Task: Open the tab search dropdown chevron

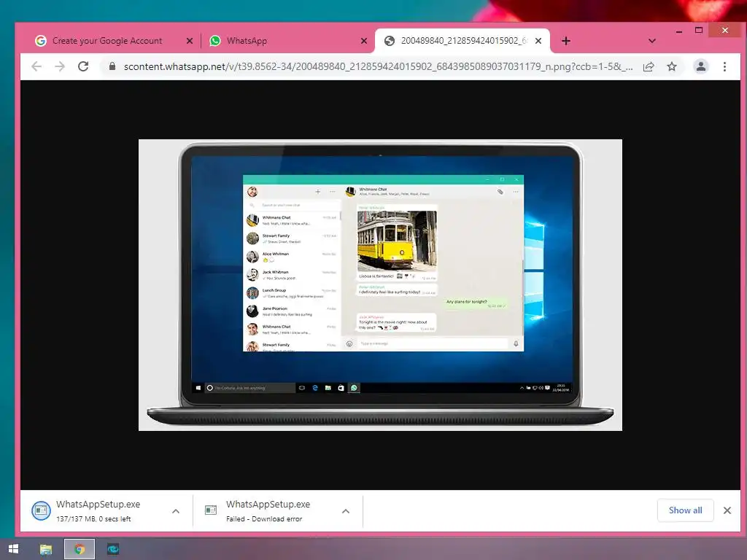Action: pos(652,41)
